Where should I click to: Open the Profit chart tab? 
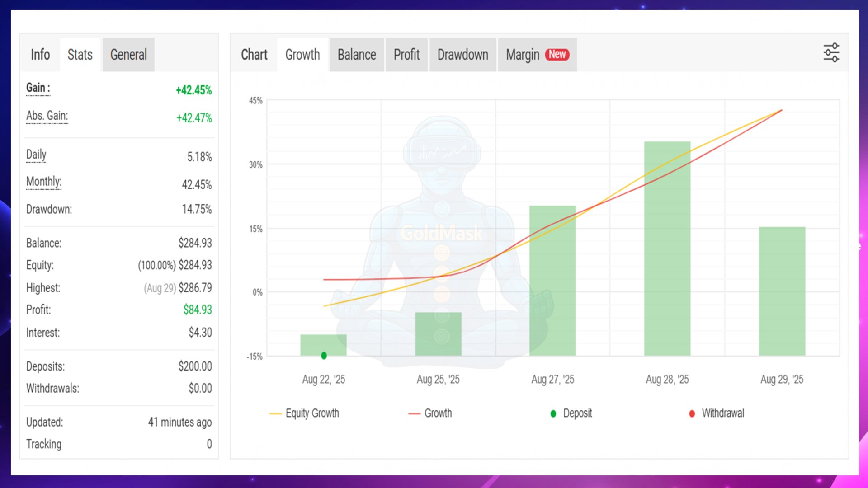(x=406, y=55)
